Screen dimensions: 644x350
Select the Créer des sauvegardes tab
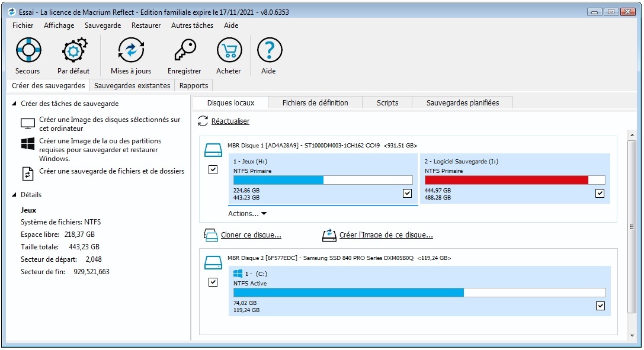(x=48, y=85)
